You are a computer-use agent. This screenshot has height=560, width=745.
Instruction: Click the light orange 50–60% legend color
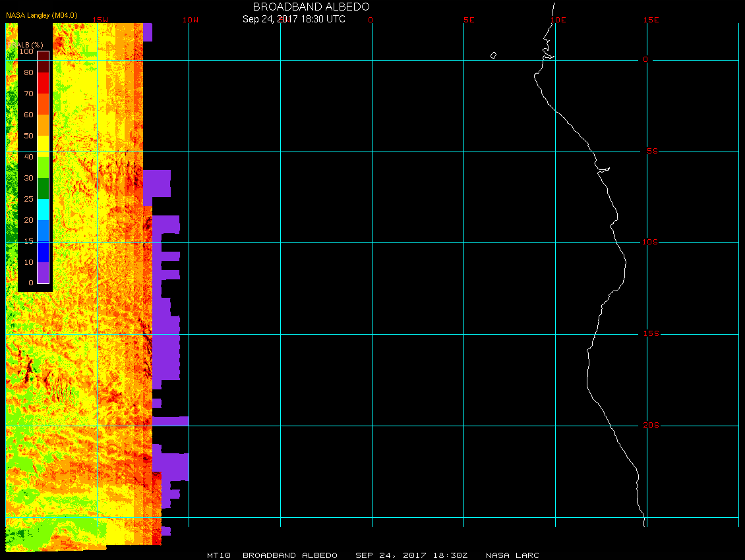click(43, 125)
